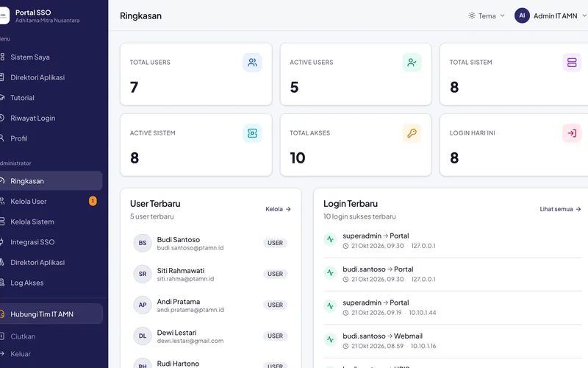Click the notification badge on Kelola User
Image resolution: width=588 pixels, height=368 pixels.
pos(93,201)
